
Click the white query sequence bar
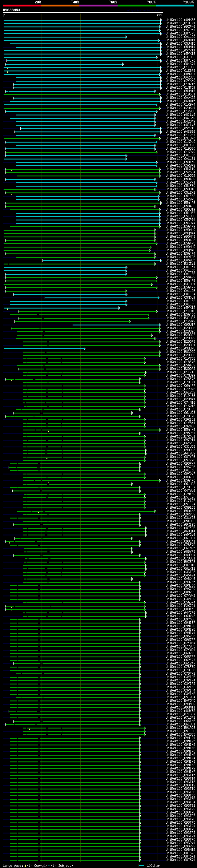coord(83,12)
